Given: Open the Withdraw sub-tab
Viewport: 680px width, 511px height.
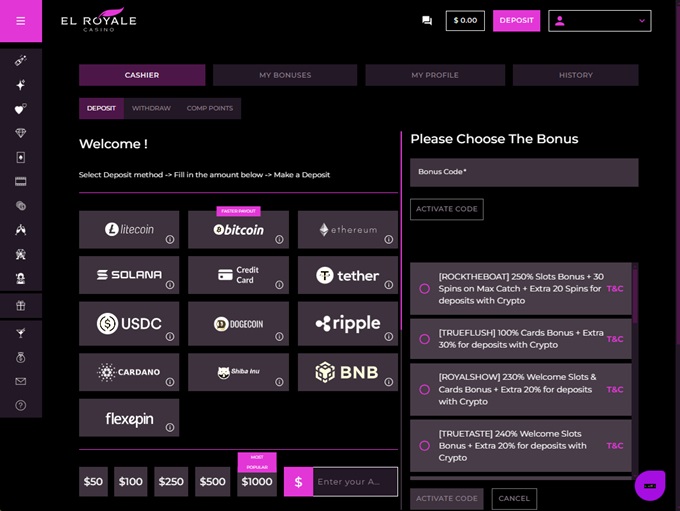Looking at the screenshot, I should 151,108.
